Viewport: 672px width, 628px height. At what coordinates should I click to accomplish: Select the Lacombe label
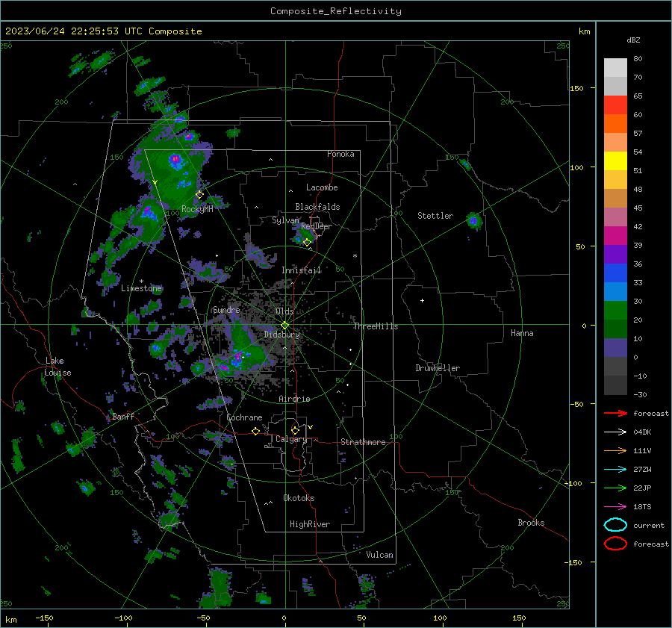[x=322, y=187]
